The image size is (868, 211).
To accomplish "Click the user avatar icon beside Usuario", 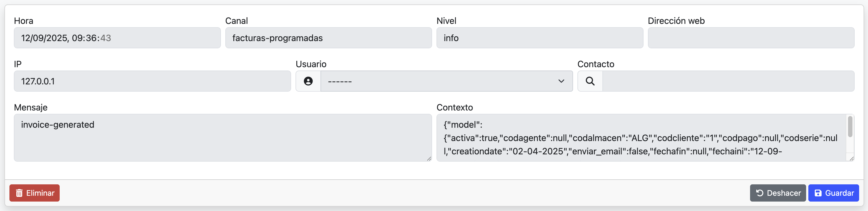I will [308, 81].
